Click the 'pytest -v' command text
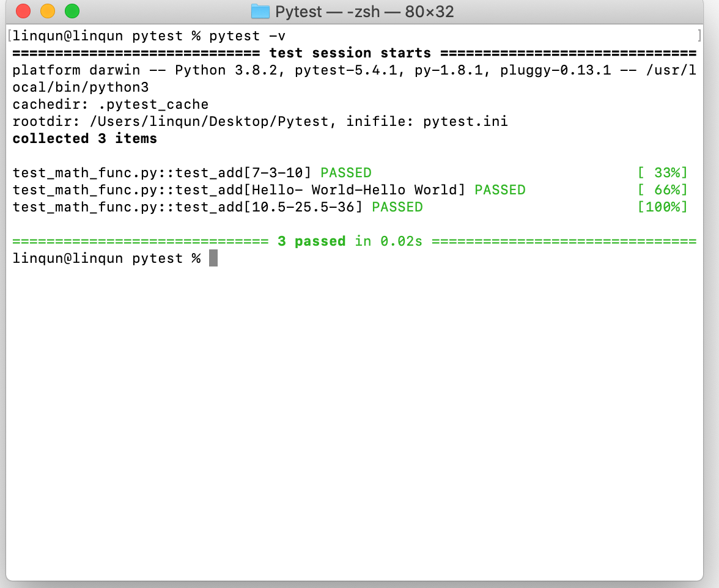Image resolution: width=719 pixels, height=588 pixels. [247, 36]
